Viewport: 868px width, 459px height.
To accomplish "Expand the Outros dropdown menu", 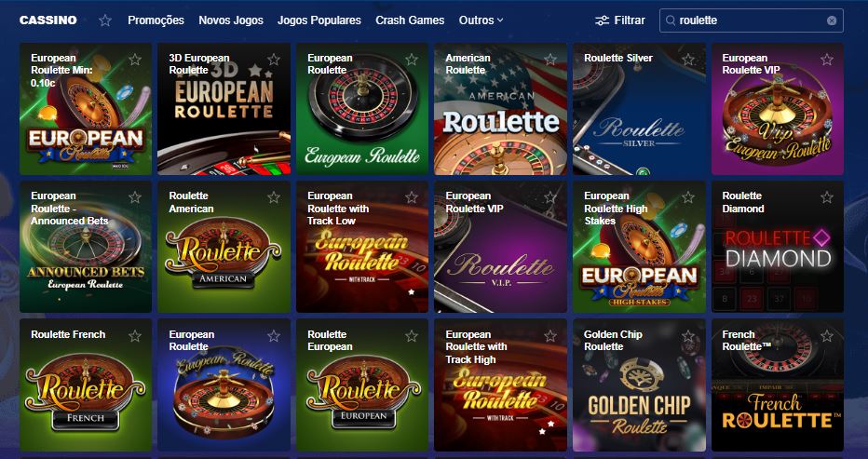I will tap(481, 20).
